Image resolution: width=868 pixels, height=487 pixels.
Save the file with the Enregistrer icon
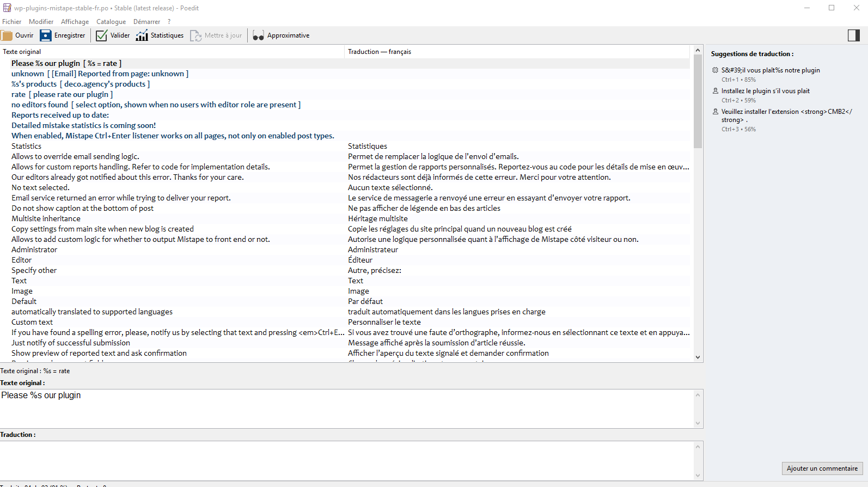click(x=46, y=35)
